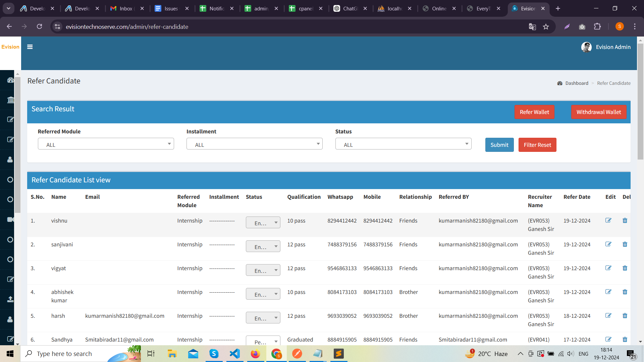Click sidebar bank building icon
Image resolution: width=644 pixels, height=362 pixels.
point(10,100)
